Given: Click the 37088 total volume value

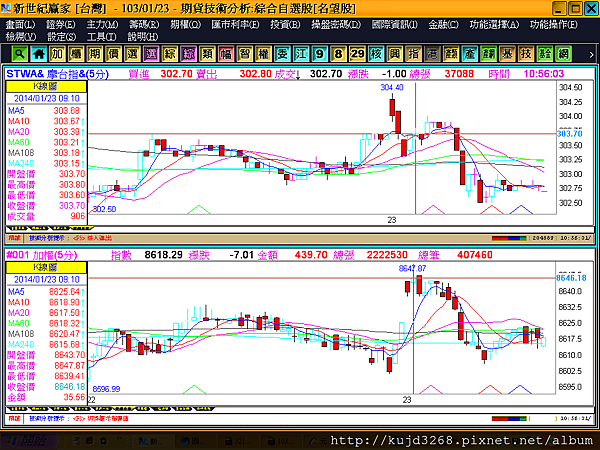Looking at the screenshot, I should click(459, 74).
